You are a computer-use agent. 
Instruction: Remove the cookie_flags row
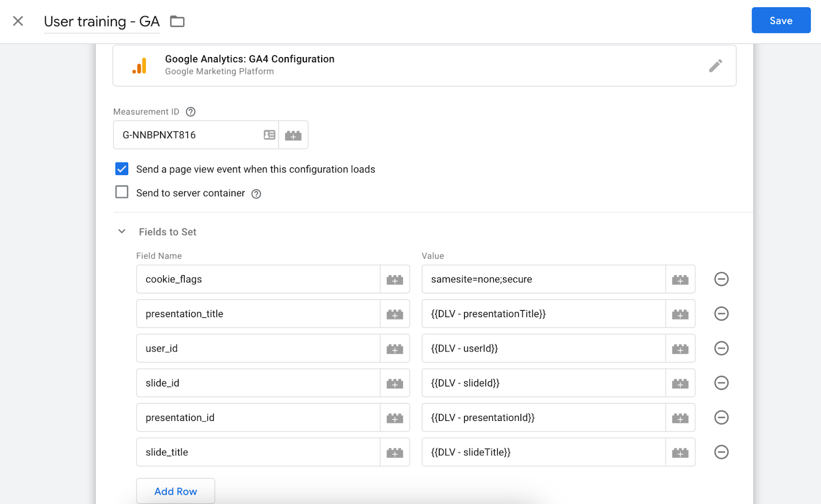[721, 279]
